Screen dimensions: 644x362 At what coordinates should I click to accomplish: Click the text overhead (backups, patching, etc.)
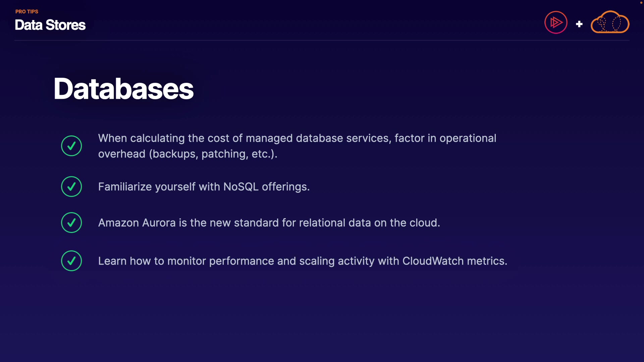coord(187,154)
